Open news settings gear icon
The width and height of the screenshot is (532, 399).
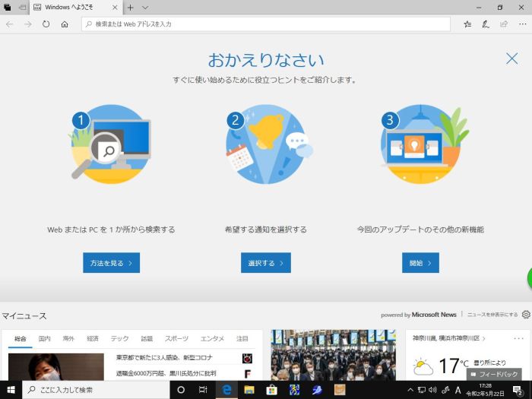point(525,315)
